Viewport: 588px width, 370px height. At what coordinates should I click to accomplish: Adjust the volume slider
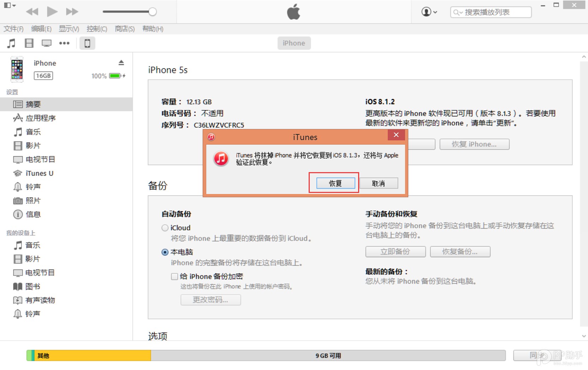pos(153,12)
